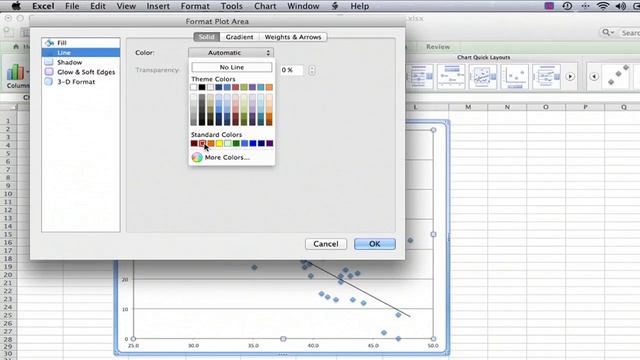Screen dimensions: 640x360
Task: Select column P header
Action: 585,107
